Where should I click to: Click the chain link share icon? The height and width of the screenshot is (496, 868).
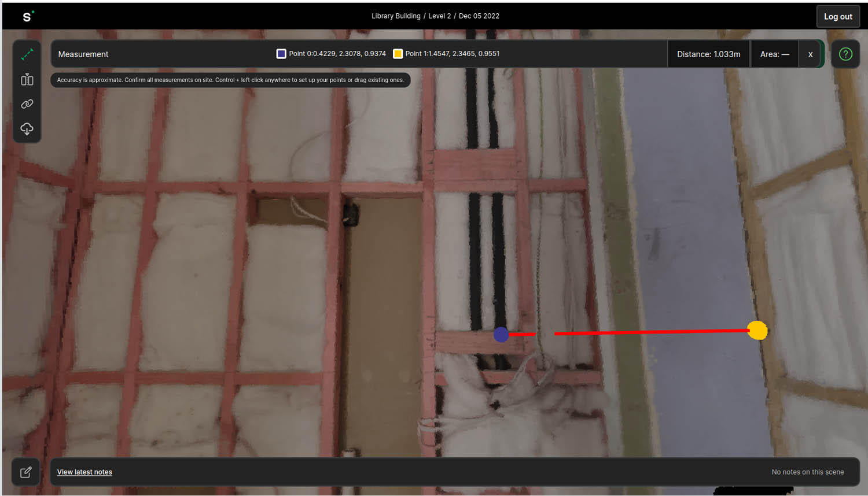pos(27,104)
